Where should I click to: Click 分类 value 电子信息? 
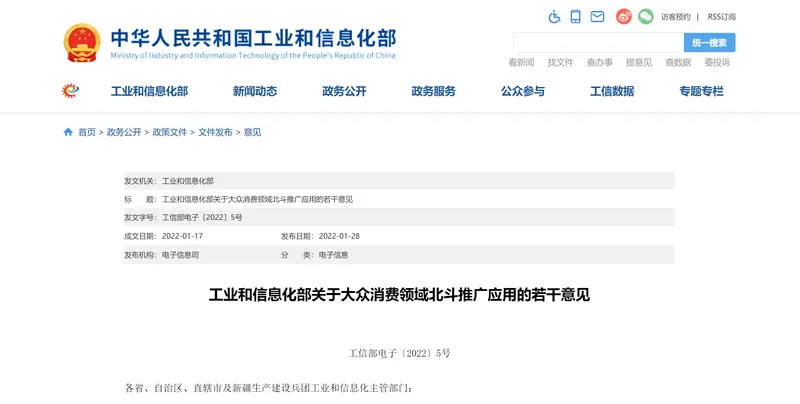[x=333, y=255]
